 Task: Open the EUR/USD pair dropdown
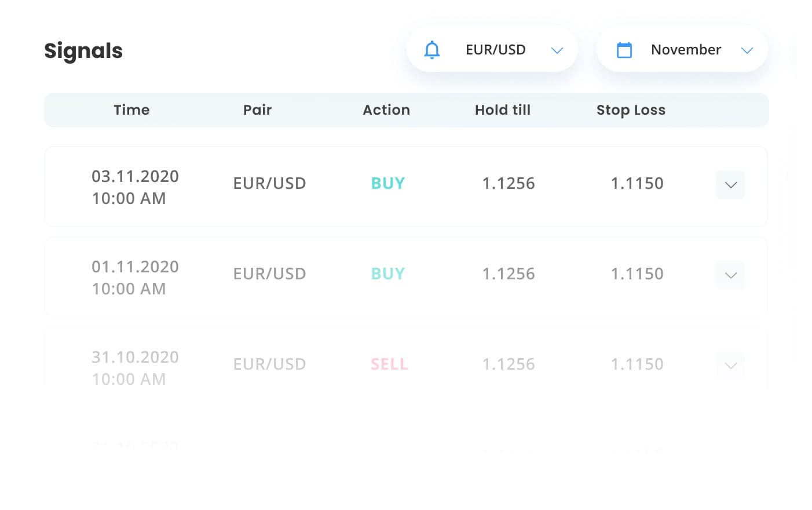pos(492,49)
